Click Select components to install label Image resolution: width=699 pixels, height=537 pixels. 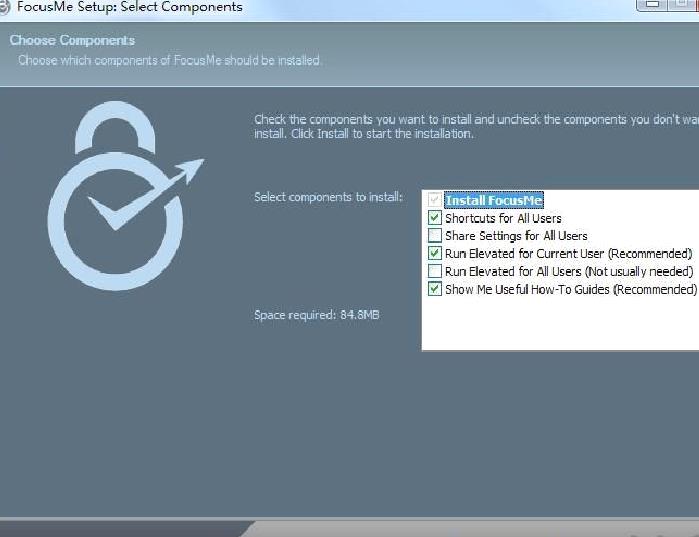pos(328,197)
